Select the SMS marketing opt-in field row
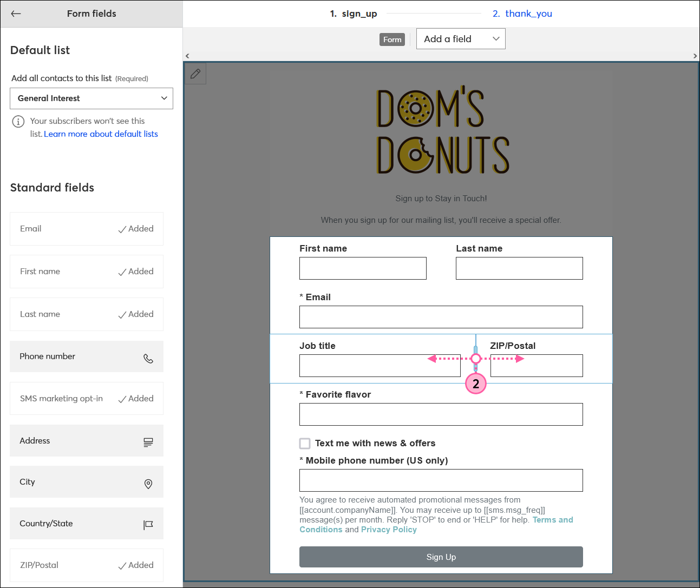 pos(87,399)
